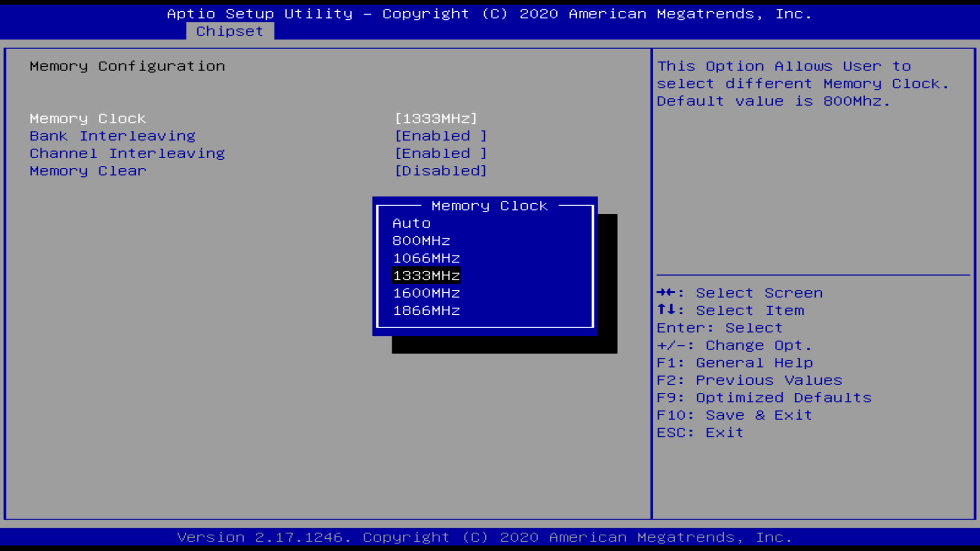Toggle Bank Interleaving Enabled value
The height and width of the screenshot is (551, 980).
pos(441,136)
